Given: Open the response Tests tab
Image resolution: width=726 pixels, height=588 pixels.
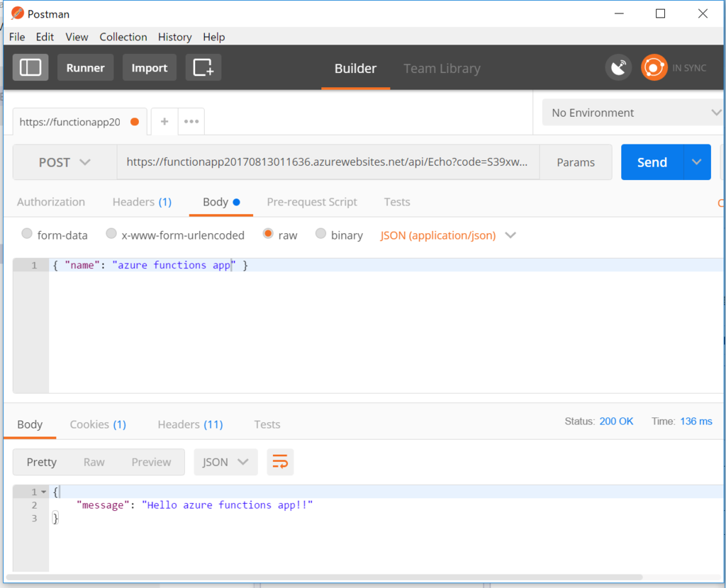Looking at the screenshot, I should point(267,424).
